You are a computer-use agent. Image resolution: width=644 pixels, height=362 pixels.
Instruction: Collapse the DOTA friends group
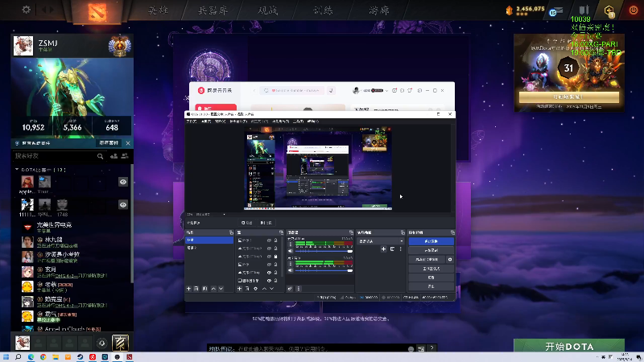pyautogui.click(x=17, y=170)
